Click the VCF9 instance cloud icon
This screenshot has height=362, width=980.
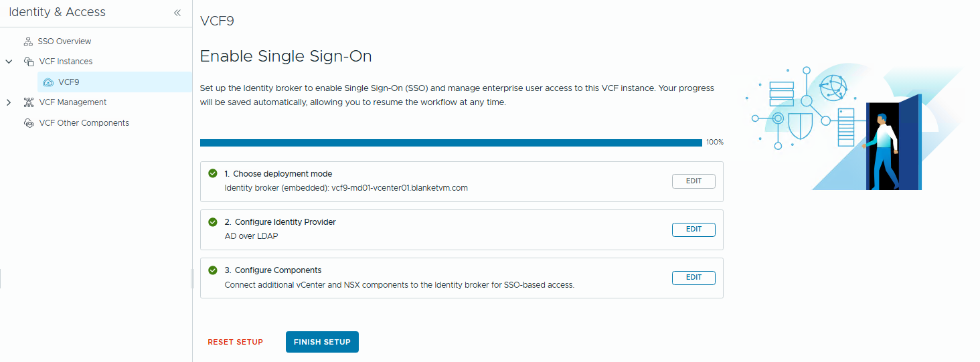(x=48, y=82)
